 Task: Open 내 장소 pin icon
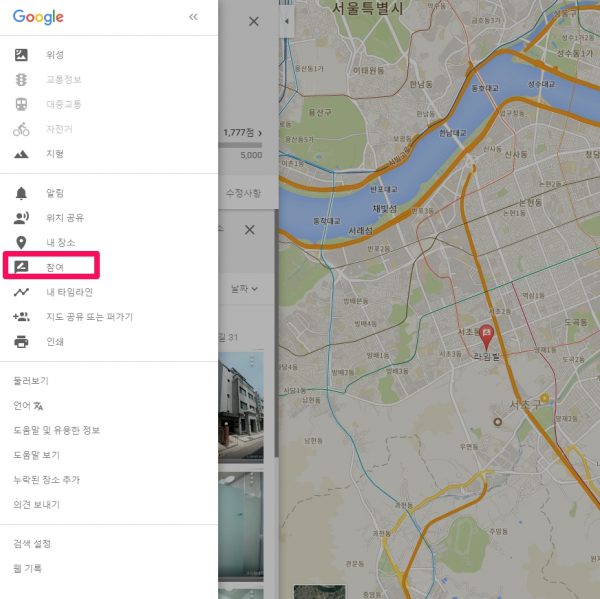tap(21, 243)
